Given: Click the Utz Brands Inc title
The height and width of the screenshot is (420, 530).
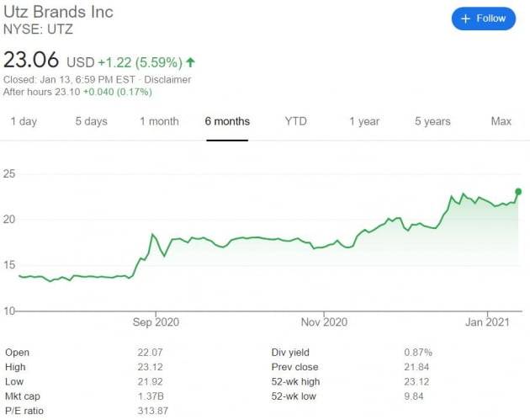Looking at the screenshot, I should click(x=59, y=13).
